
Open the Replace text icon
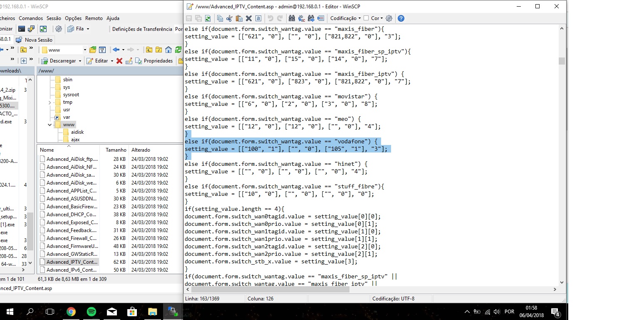coord(301,18)
